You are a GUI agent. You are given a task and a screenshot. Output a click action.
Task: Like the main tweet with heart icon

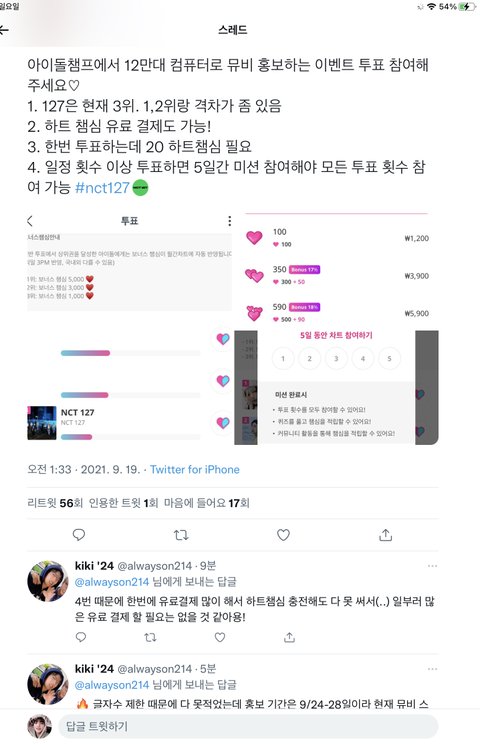283,535
